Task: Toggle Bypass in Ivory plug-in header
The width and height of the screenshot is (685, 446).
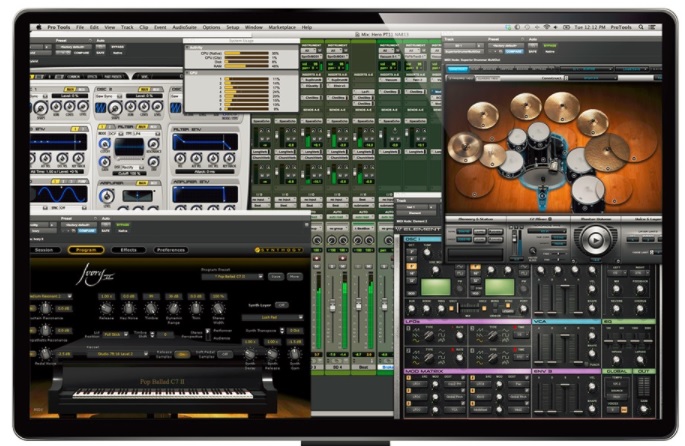Action: 123,225
